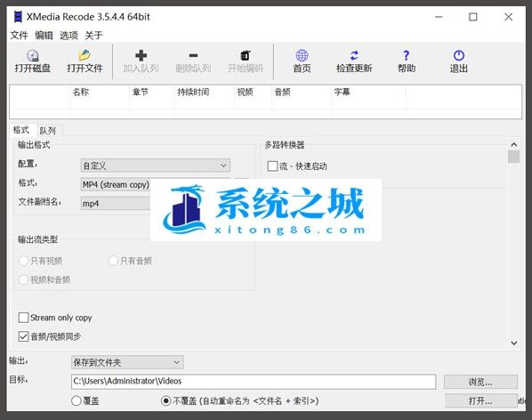This screenshot has width=532, height=420.
Task: Open 帮助 help question mark icon
Action: tap(407, 55)
